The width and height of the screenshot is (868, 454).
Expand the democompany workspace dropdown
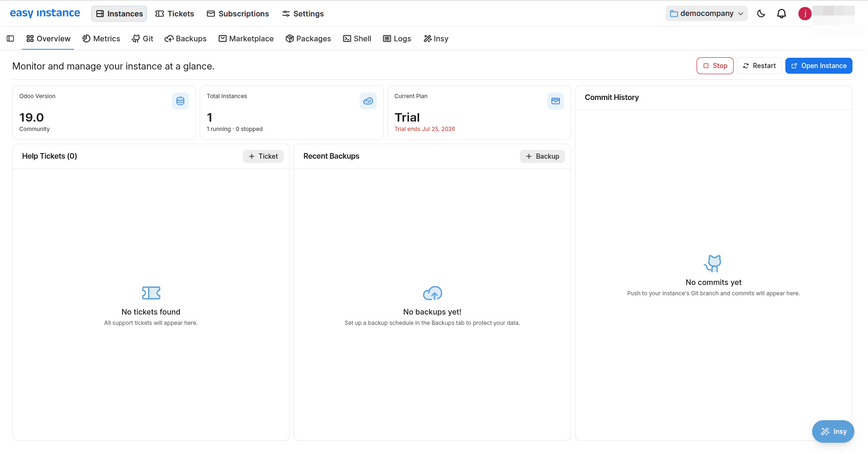pyautogui.click(x=706, y=14)
